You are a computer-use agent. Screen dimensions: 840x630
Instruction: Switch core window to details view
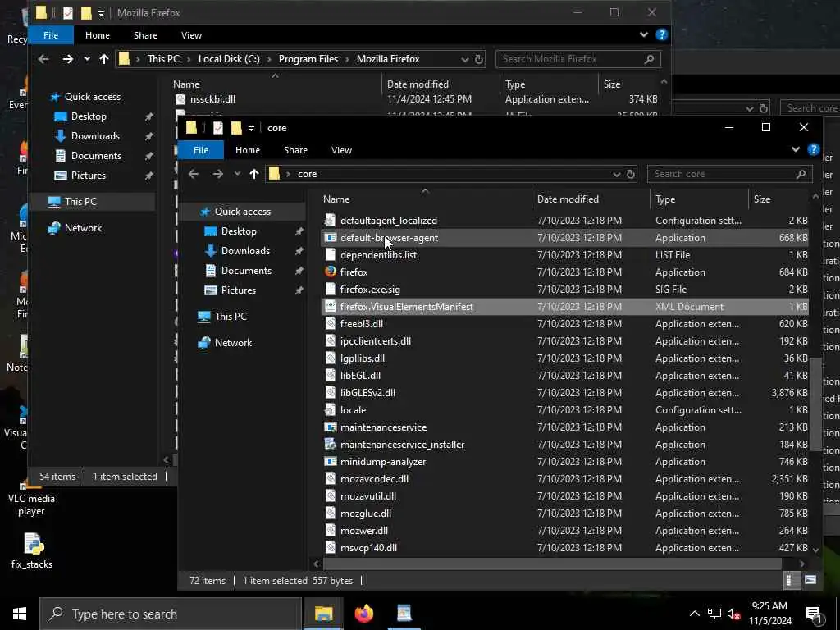(792, 580)
